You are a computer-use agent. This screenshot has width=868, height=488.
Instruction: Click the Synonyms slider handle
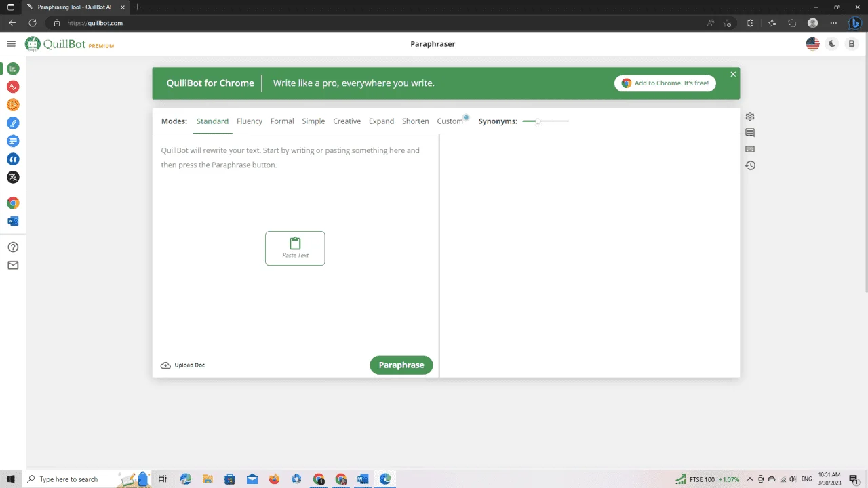[x=538, y=121]
